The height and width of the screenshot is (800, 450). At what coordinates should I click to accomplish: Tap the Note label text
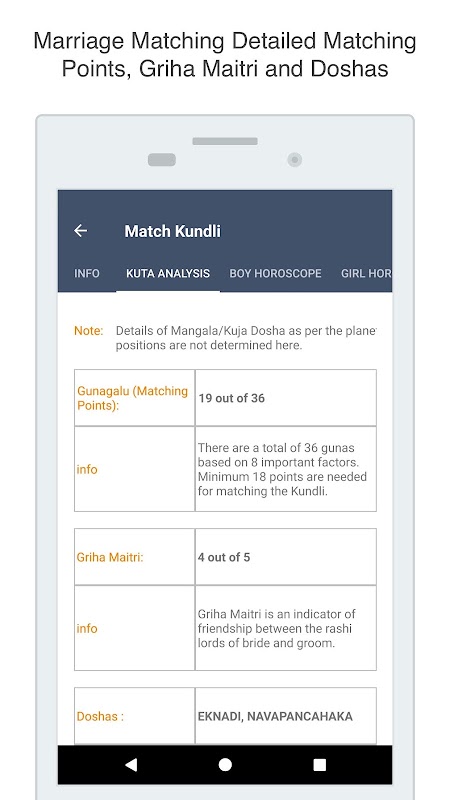click(89, 331)
